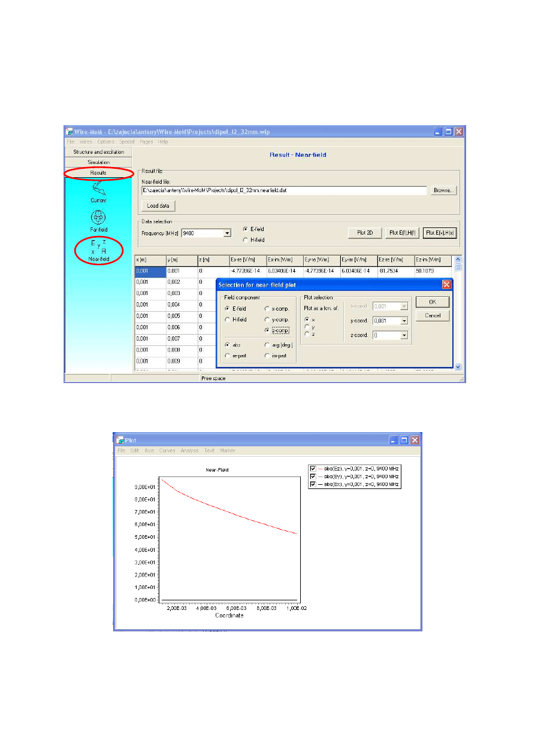Screen dimensions: 535x756
Task: Select the z-comp. radio button
Action: pyautogui.click(x=267, y=330)
